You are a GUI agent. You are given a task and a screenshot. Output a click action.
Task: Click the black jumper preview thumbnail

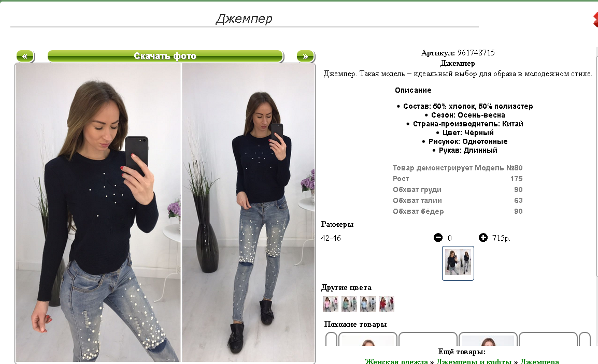point(458,263)
